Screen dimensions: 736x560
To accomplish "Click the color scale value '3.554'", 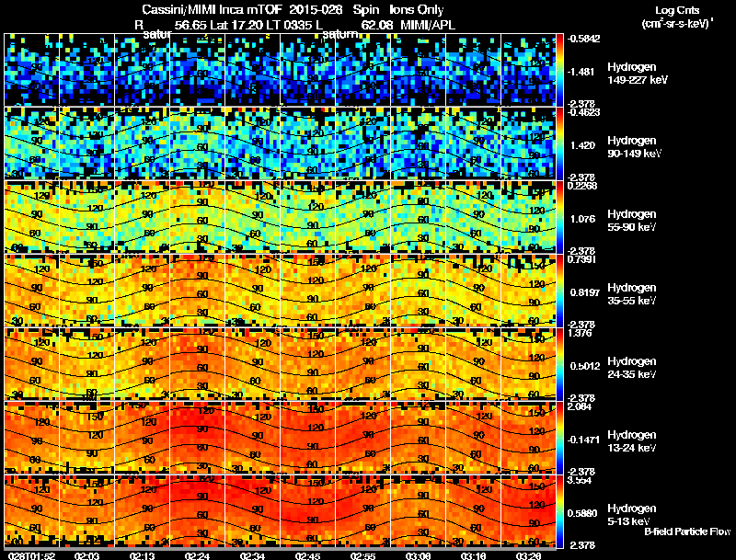I will point(580,481).
